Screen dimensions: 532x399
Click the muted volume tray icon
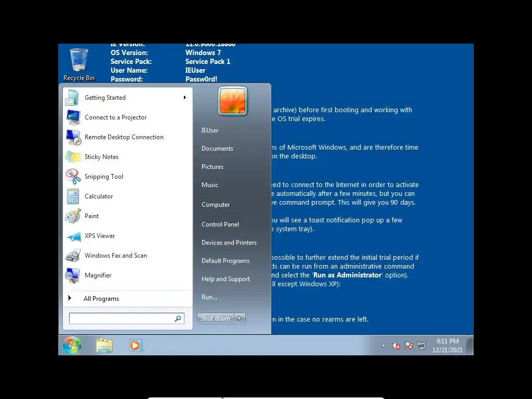click(396, 345)
